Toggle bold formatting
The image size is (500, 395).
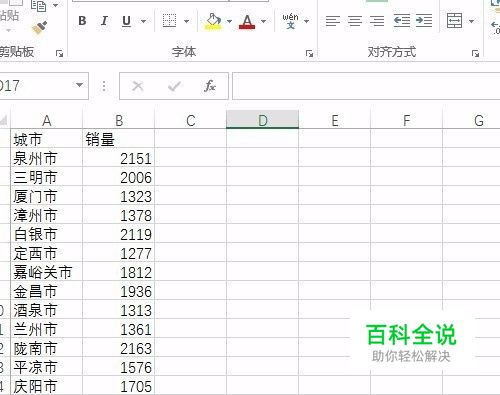82,21
